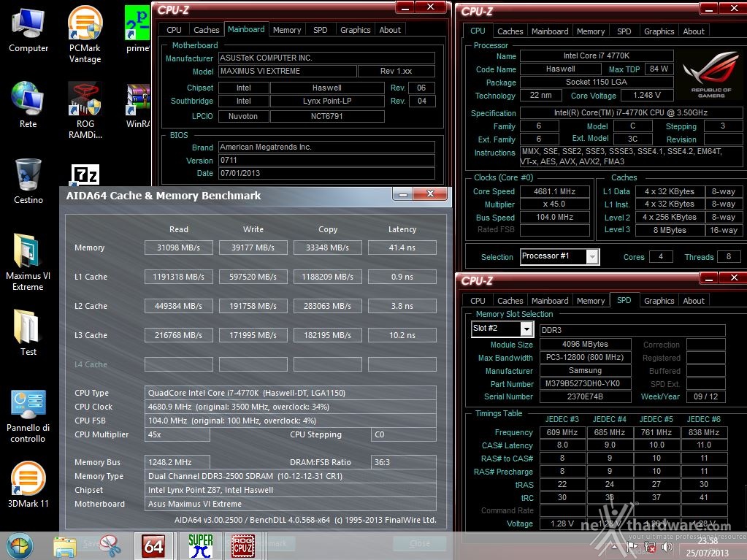
Task: Click the L1 Cache Read value 1191318 MB/s
Action: [x=179, y=277]
